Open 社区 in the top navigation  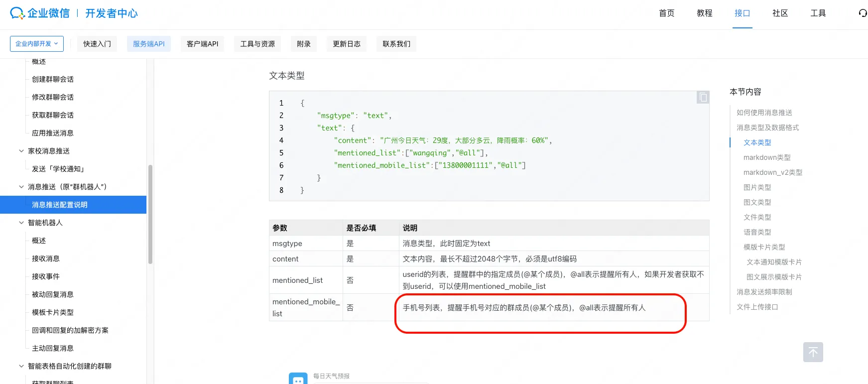pyautogui.click(x=780, y=13)
